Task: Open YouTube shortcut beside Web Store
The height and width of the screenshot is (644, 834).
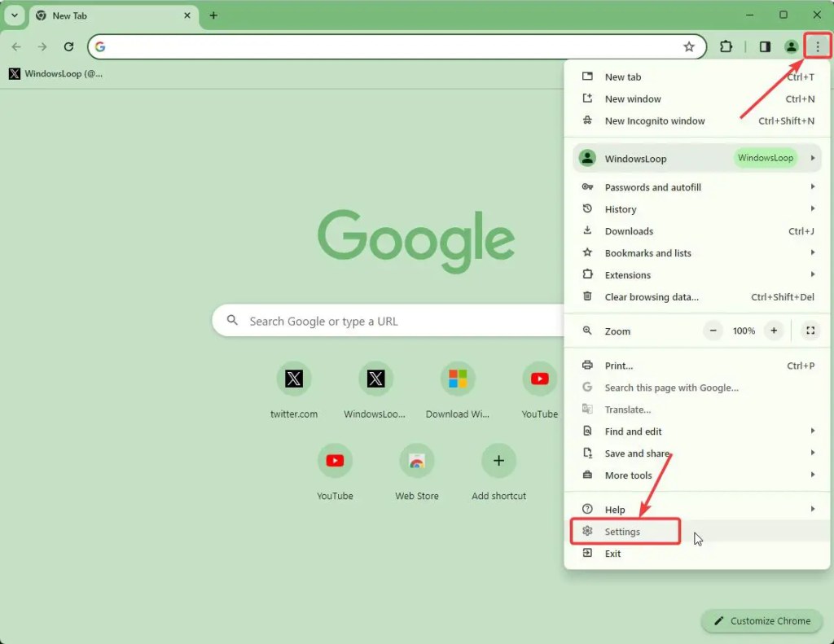Action: [x=335, y=473]
